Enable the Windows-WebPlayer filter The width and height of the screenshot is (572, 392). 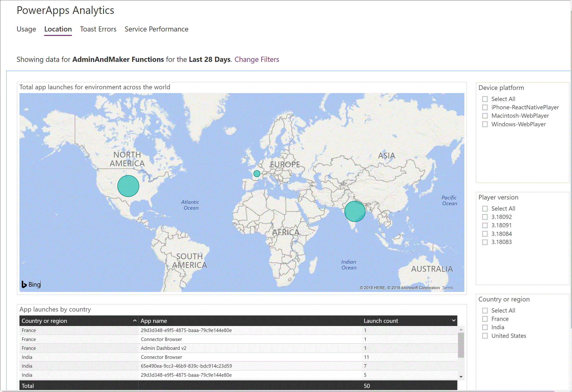click(485, 124)
